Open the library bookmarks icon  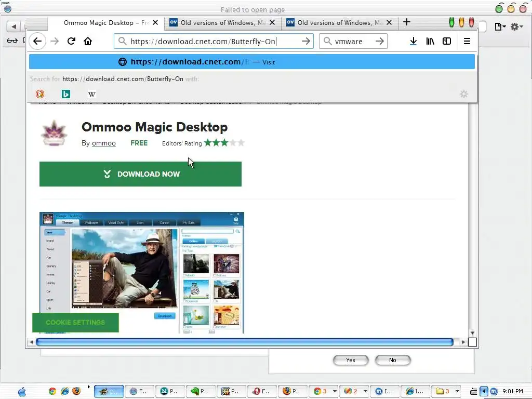click(430, 42)
